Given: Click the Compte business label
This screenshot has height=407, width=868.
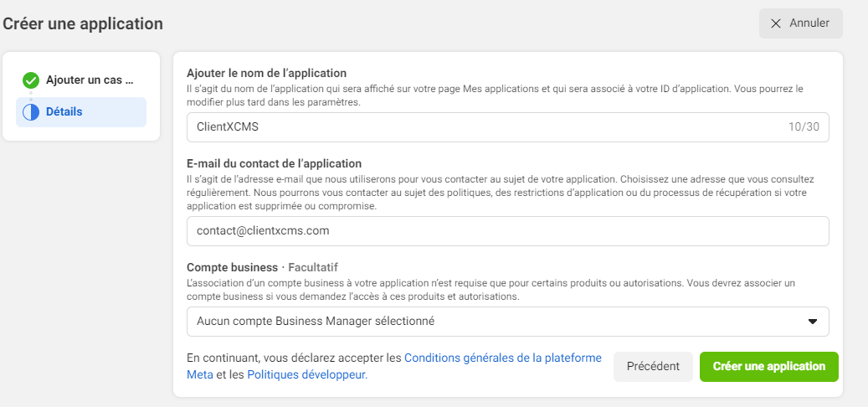Looking at the screenshot, I should tap(233, 267).
